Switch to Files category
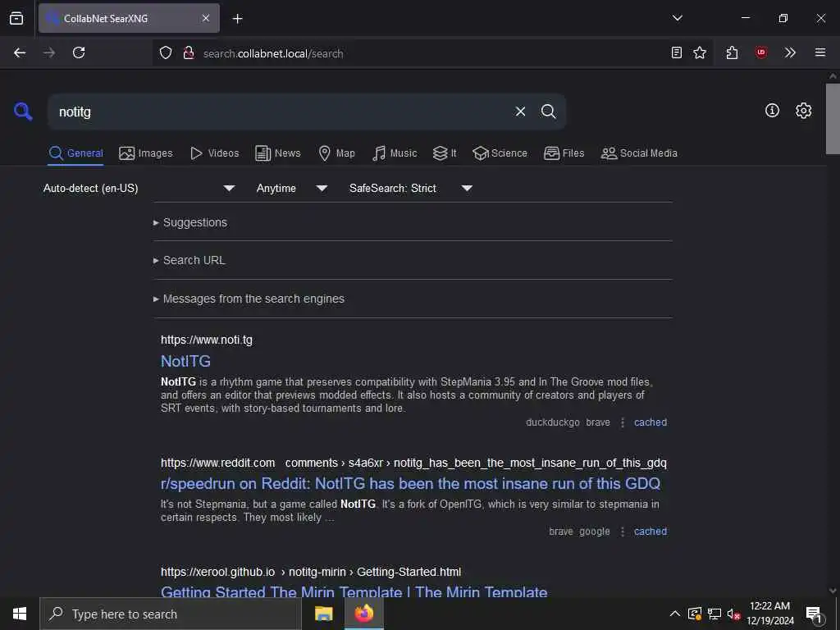This screenshot has height=630, width=840. click(564, 153)
